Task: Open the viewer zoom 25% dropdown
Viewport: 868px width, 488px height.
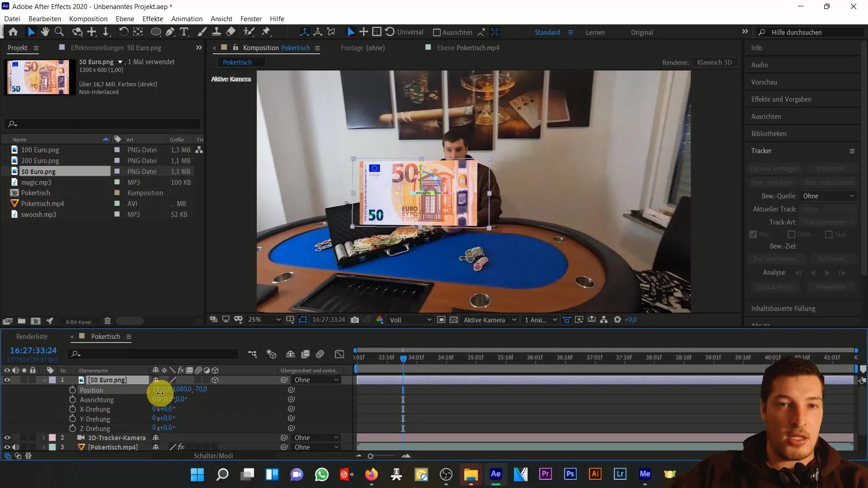Action: tap(264, 320)
